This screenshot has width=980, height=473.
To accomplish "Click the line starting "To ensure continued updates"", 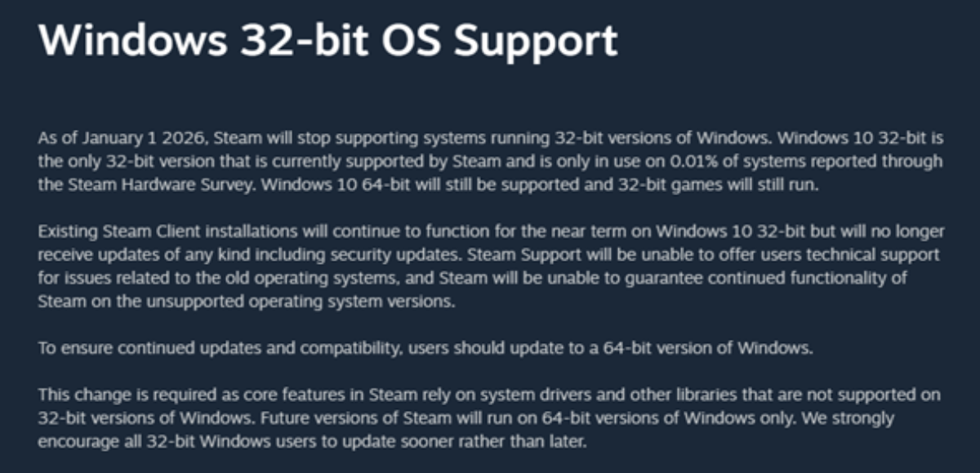I will (x=425, y=349).
